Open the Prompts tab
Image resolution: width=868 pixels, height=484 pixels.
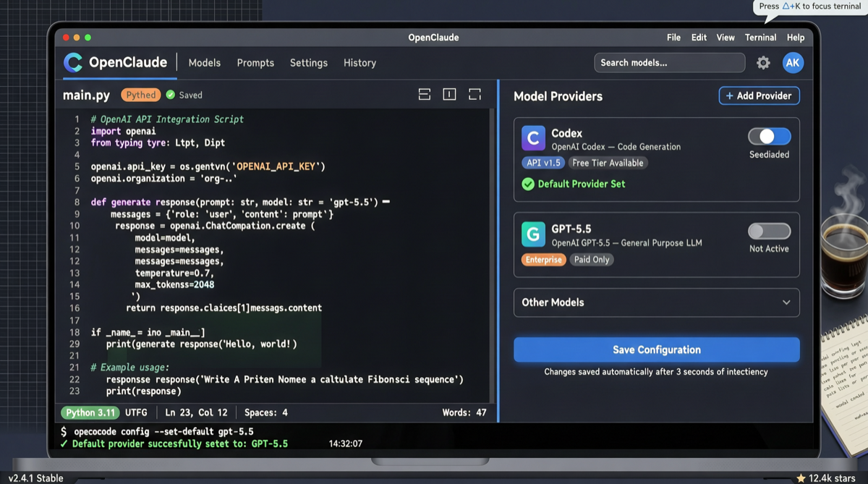pos(255,63)
